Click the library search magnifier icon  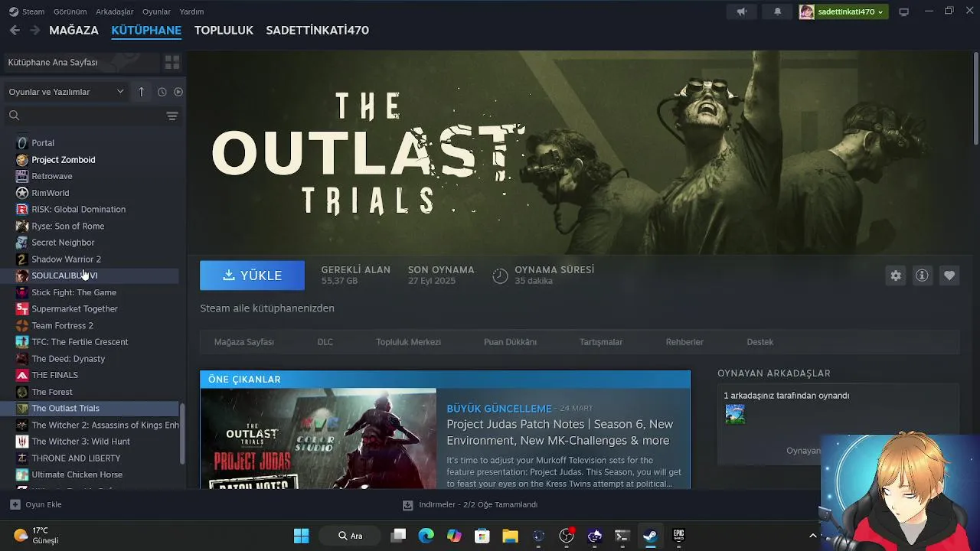coord(14,116)
